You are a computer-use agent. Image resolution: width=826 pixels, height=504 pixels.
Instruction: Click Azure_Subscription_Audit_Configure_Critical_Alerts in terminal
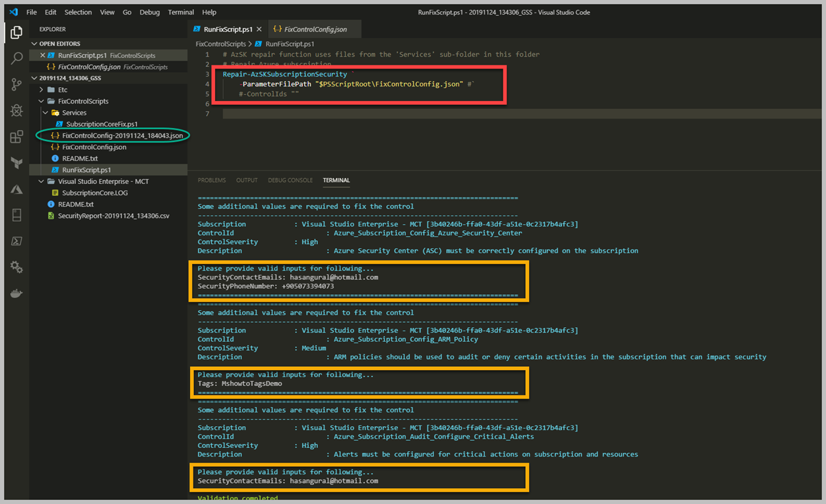coord(433,436)
